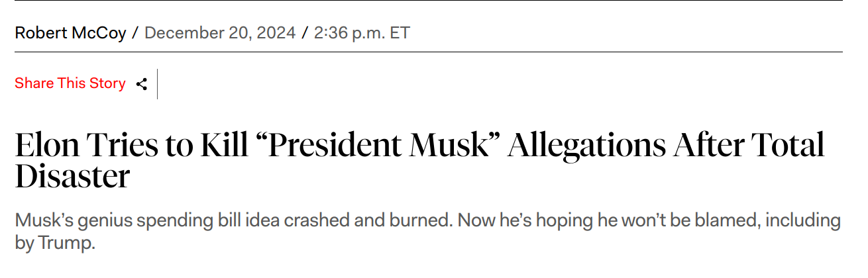Click the December 20, 2024 publication date

[220, 32]
